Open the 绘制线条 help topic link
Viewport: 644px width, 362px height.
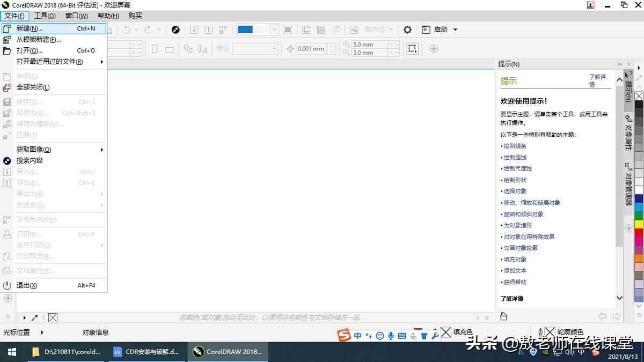click(x=515, y=146)
